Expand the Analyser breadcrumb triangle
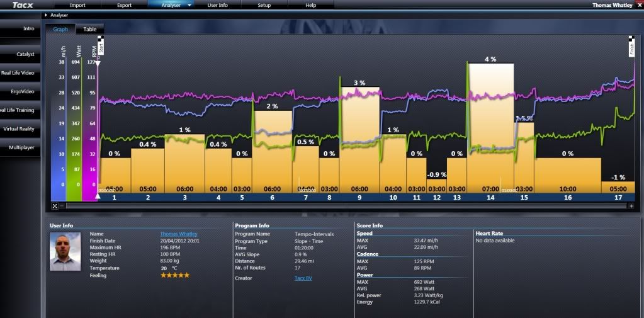 (x=47, y=14)
